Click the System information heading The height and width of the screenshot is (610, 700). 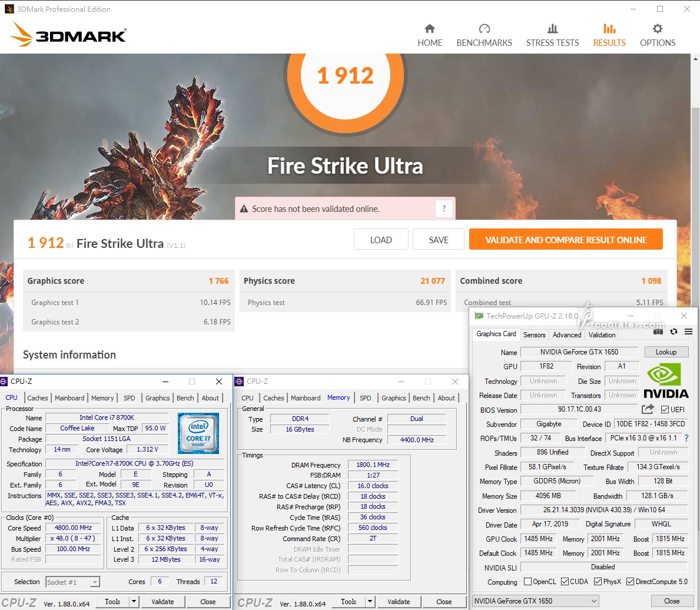69,354
